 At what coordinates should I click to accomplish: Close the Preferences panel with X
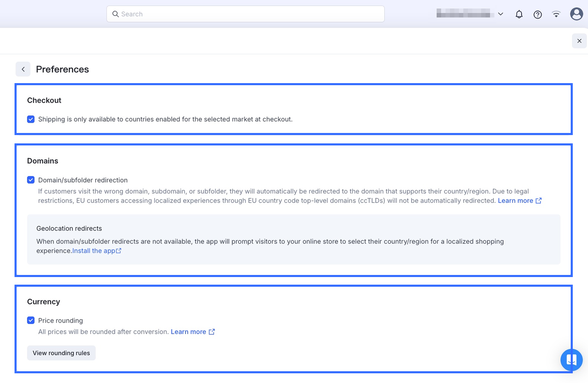click(579, 41)
